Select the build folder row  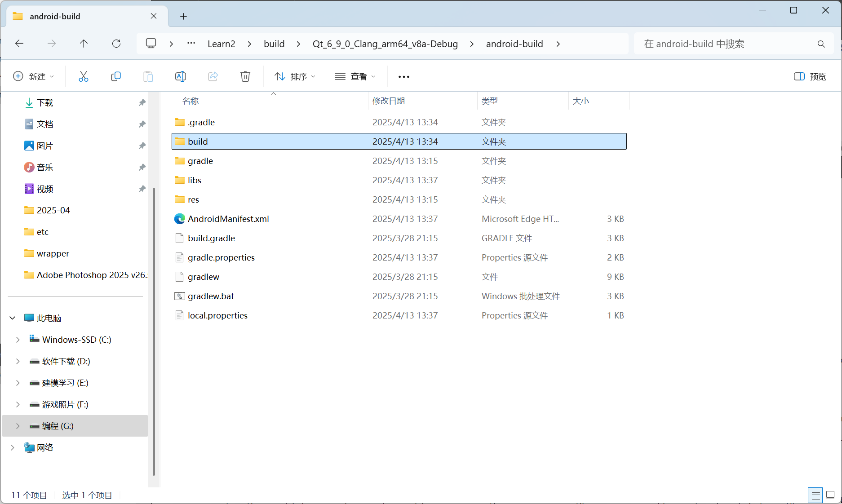399,141
